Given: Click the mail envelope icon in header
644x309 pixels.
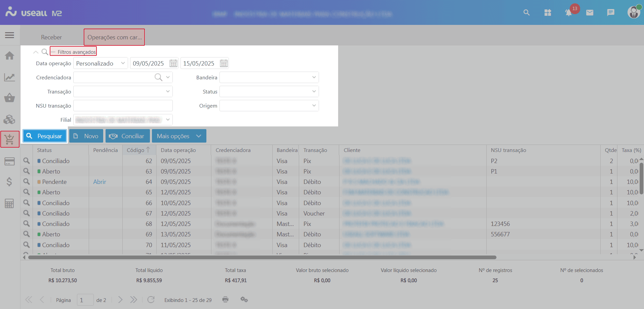Looking at the screenshot, I should [x=590, y=13].
